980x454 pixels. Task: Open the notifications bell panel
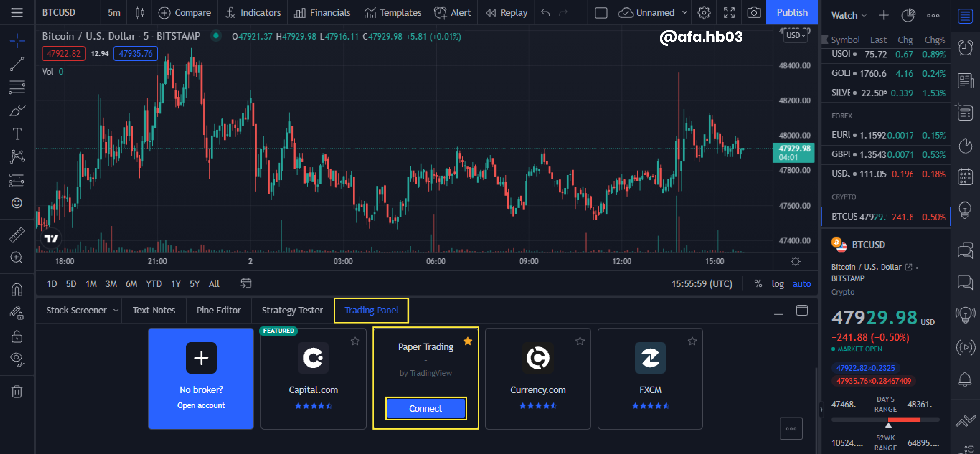[x=965, y=379]
